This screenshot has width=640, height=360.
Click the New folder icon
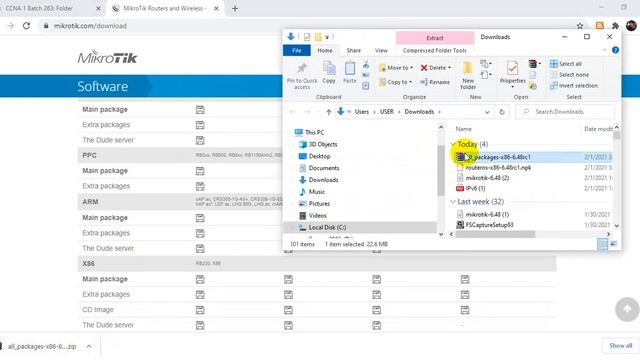tap(468, 68)
